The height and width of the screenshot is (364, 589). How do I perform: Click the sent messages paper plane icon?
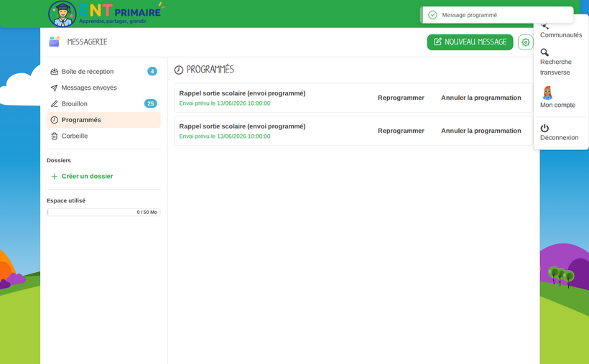click(x=54, y=88)
